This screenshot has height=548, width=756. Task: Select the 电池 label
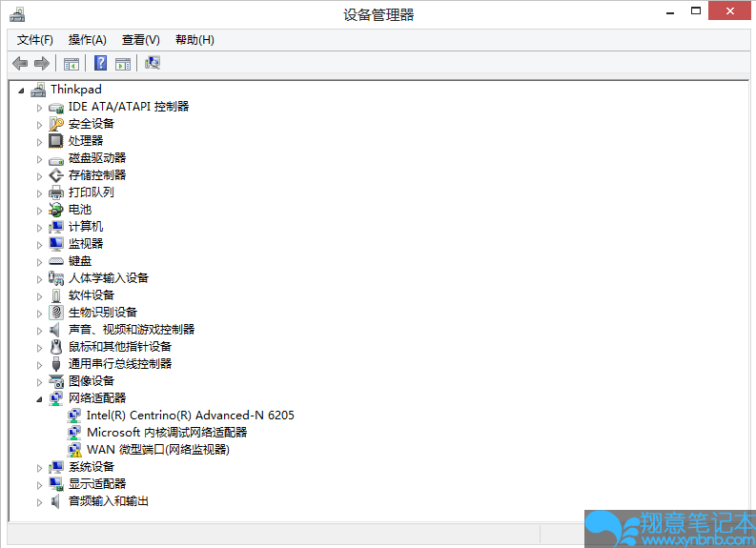pyautogui.click(x=80, y=210)
